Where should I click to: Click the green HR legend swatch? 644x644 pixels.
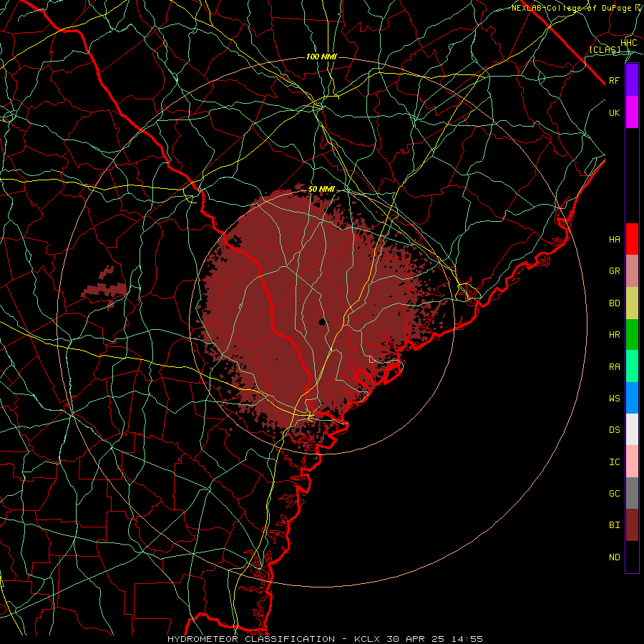pos(632,335)
